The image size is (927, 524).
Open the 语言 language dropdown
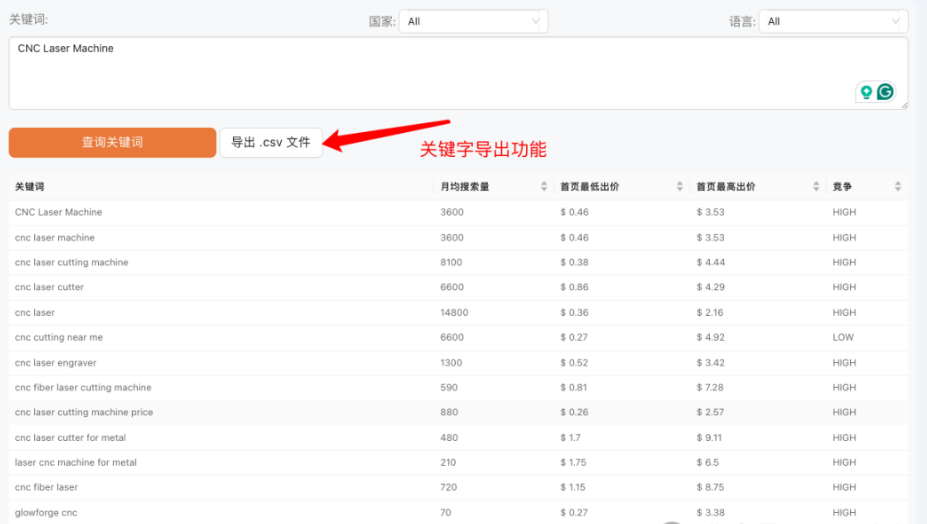pyautogui.click(x=832, y=21)
